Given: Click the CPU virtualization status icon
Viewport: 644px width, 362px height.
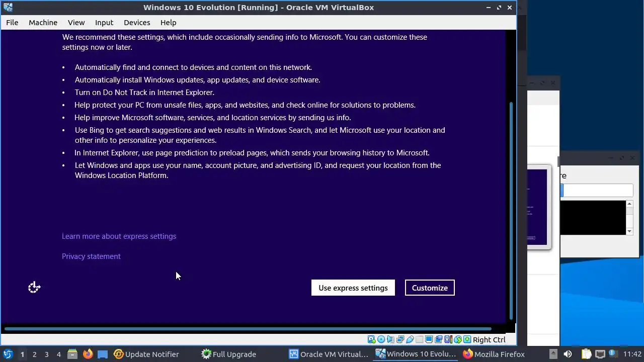Looking at the screenshot, I should tap(448, 339).
